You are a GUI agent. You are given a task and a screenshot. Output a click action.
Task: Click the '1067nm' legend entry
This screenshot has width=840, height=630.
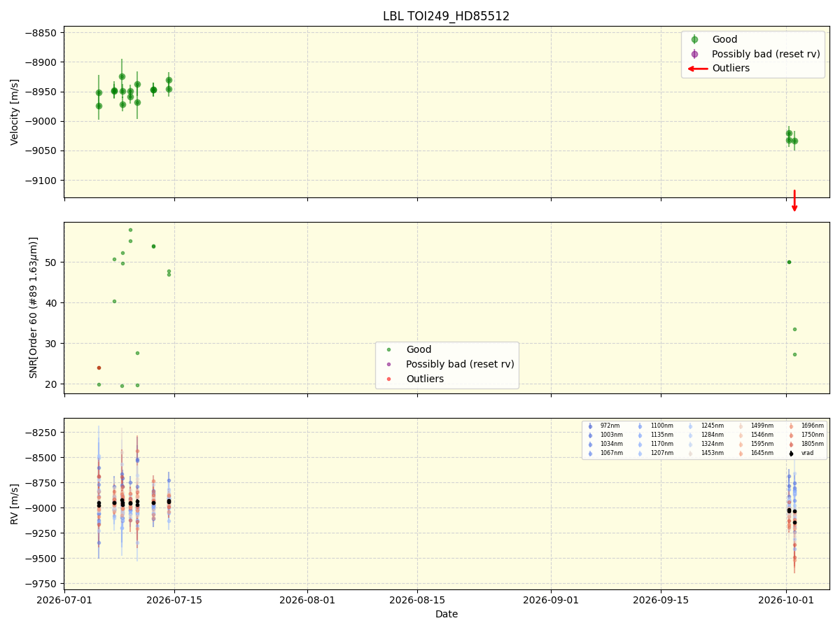(611, 453)
